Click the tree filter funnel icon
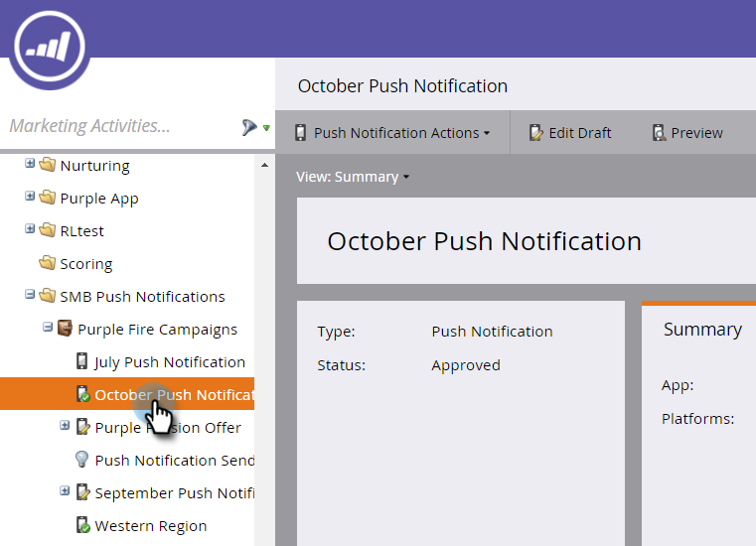756x546 pixels. tap(248, 127)
